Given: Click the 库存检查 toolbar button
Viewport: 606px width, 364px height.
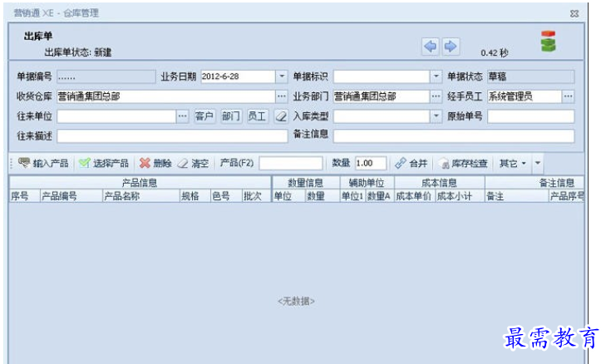Looking at the screenshot, I should [463, 164].
